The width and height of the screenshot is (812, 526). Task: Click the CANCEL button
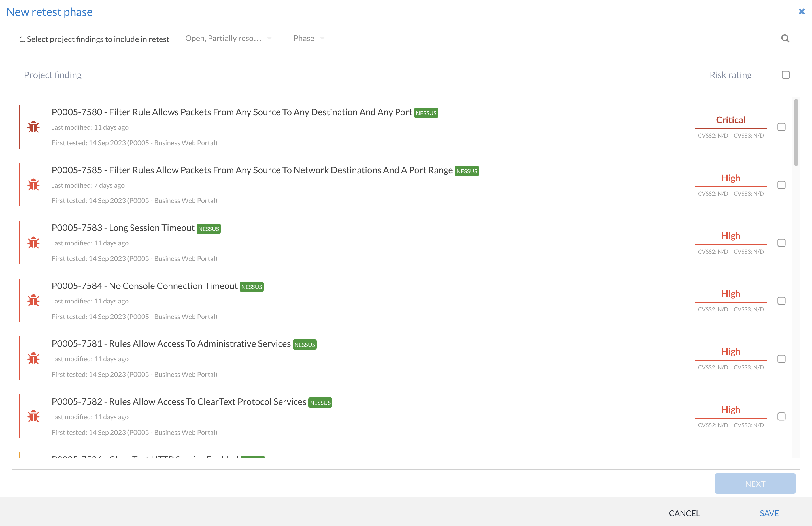click(684, 513)
